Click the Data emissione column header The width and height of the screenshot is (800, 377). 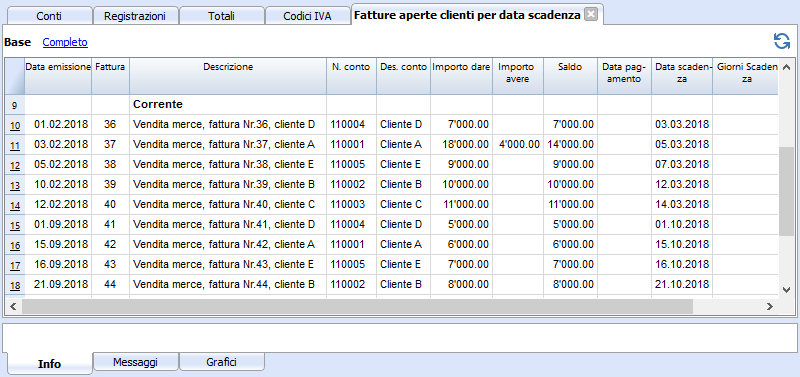(x=58, y=76)
